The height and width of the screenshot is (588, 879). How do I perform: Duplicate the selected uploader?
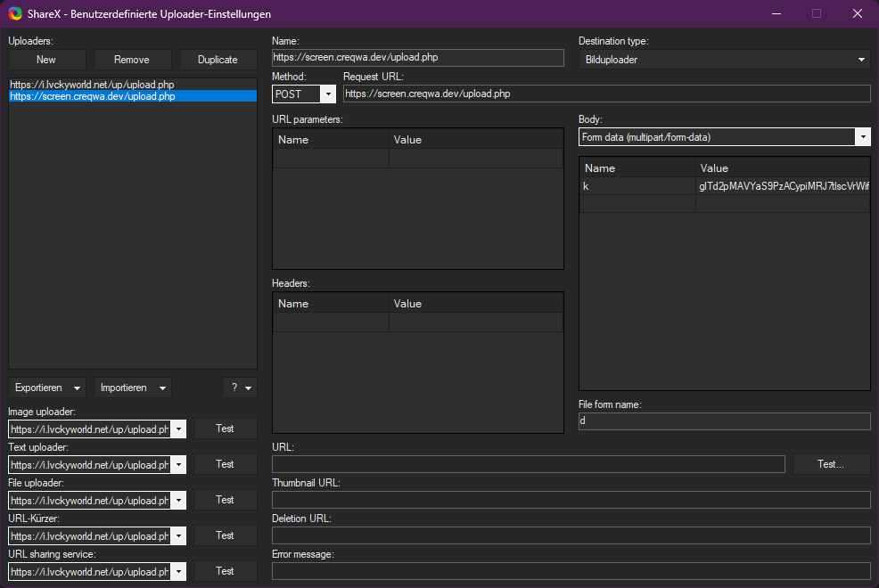point(218,60)
